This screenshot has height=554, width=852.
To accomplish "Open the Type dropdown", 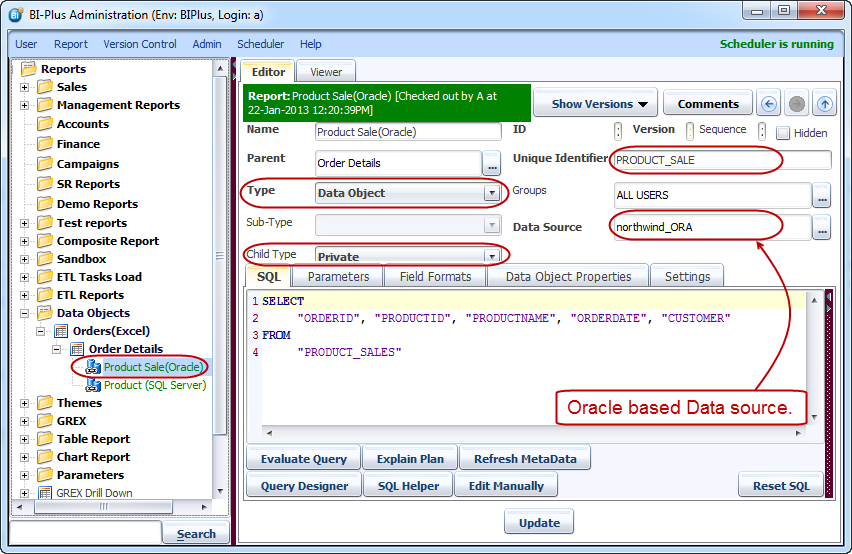I will 491,193.
